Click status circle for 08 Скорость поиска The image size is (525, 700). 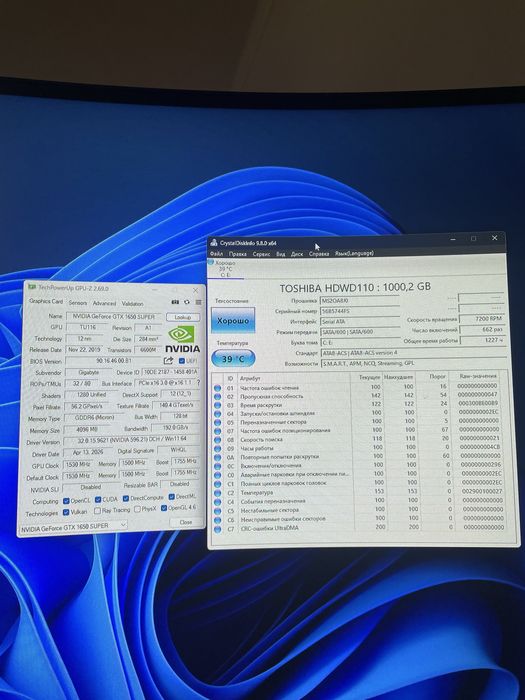pos(217,440)
